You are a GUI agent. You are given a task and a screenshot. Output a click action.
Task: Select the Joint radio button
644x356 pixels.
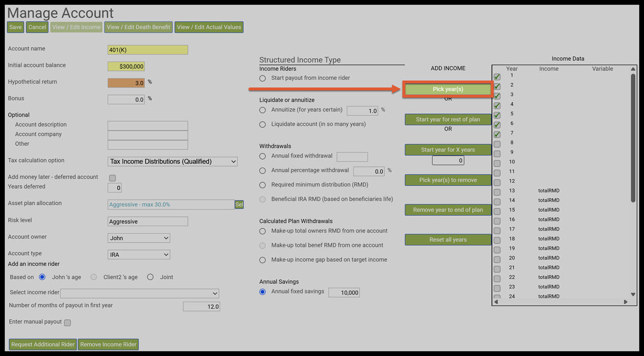pyautogui.click(x=150, y=277)
